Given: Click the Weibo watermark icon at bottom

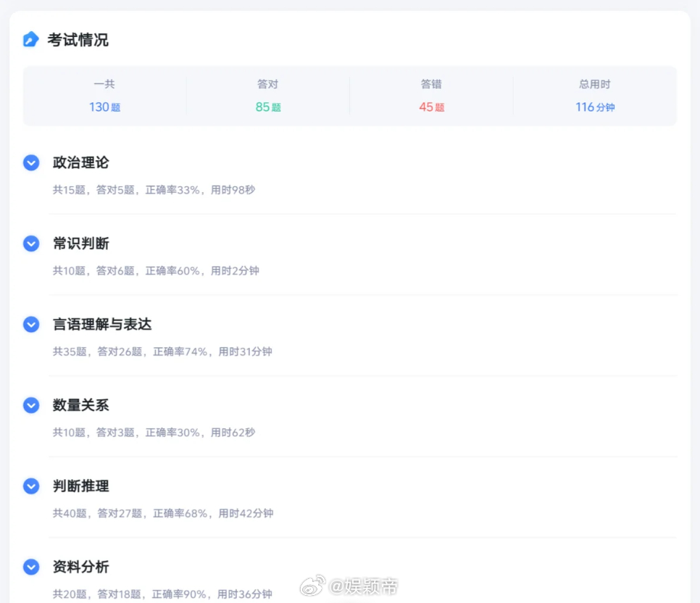Looking at the screenshot, I should [x=313, y=585].
